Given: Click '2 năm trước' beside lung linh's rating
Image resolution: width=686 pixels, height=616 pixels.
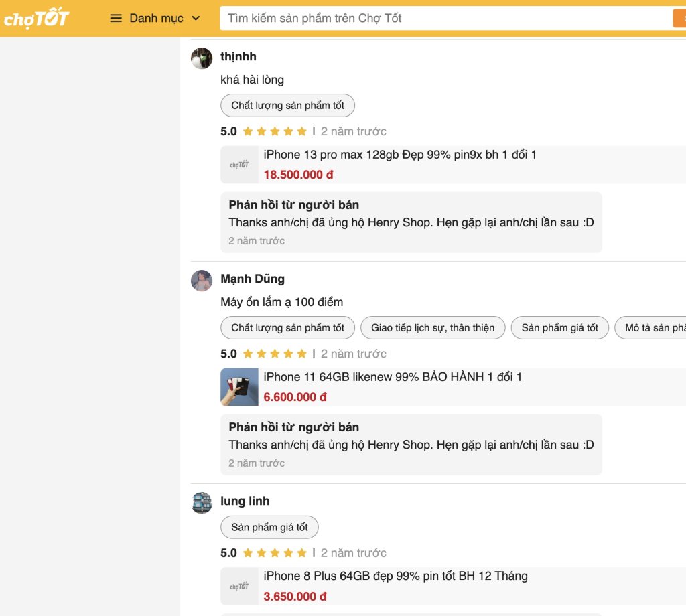Looking at the screenshot, I should (x=354, y=553).
